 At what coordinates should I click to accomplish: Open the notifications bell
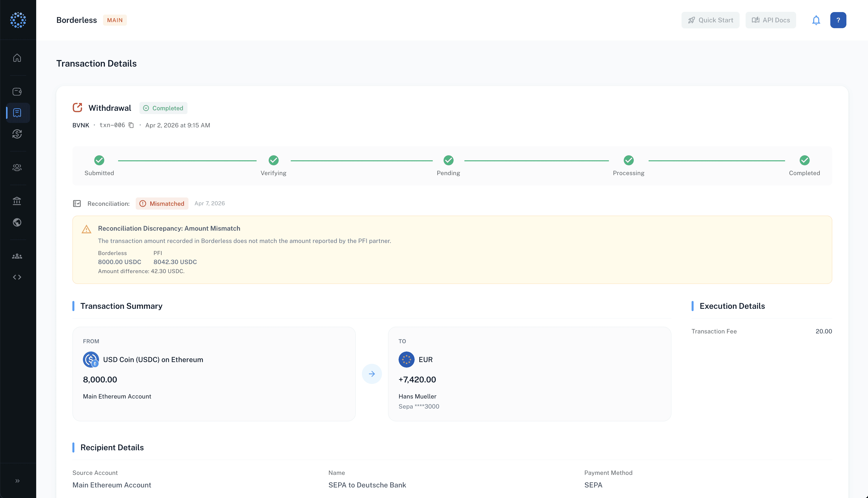click(816, 20)
